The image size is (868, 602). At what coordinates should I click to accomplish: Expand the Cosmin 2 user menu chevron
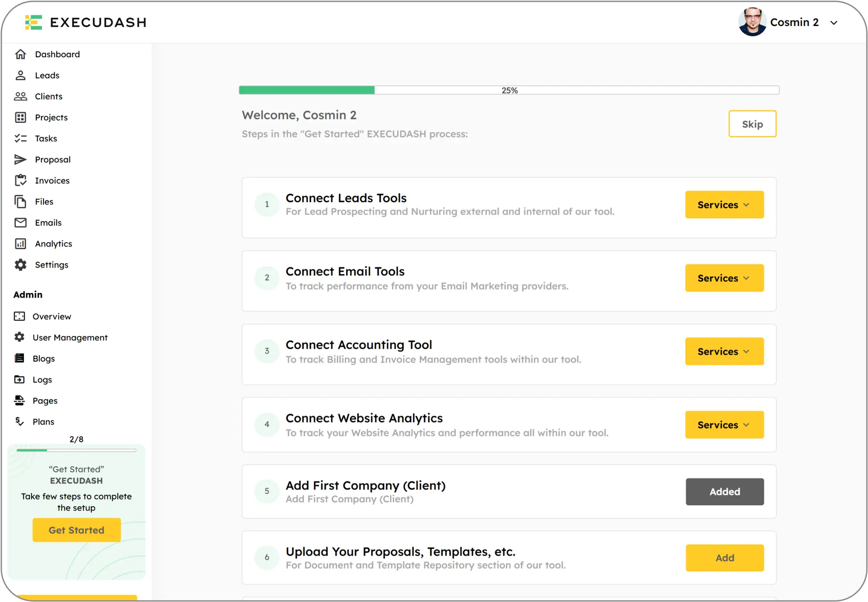834,23
